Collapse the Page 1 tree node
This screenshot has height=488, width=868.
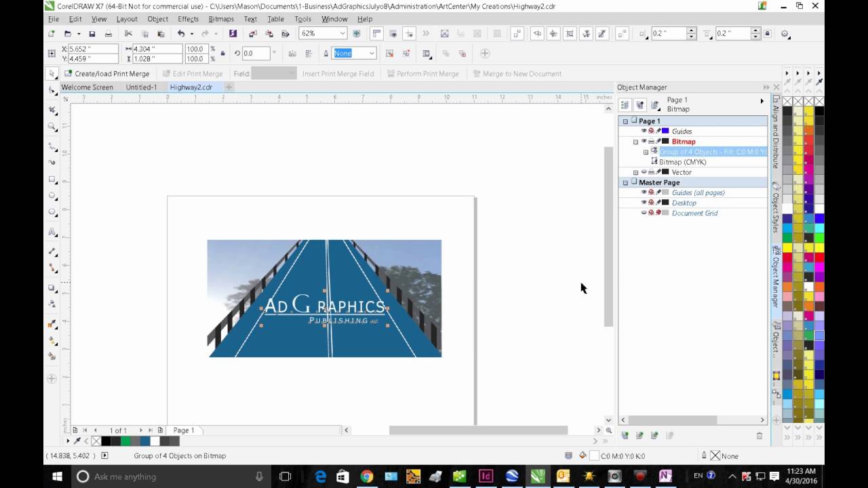[625, 121]
